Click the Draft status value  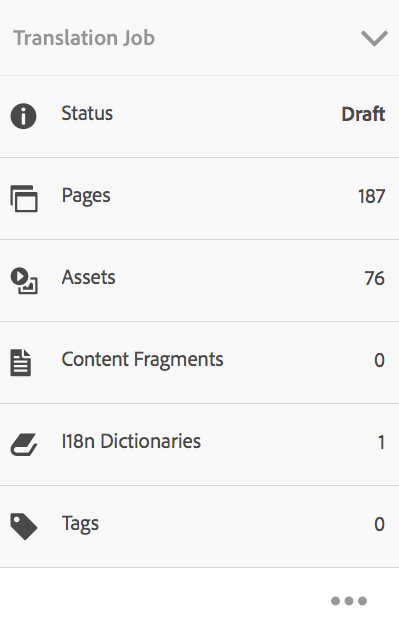[x=363, y=114]
